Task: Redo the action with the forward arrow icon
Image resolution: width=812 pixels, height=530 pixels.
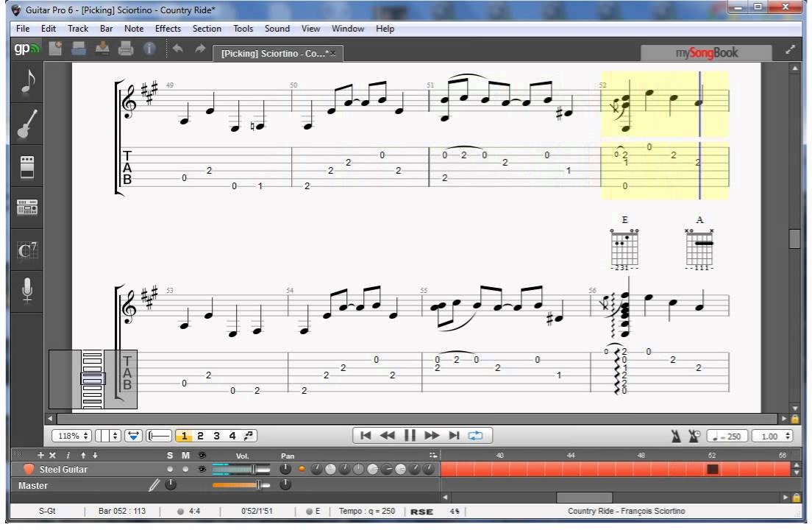Action: click(200, 49)
